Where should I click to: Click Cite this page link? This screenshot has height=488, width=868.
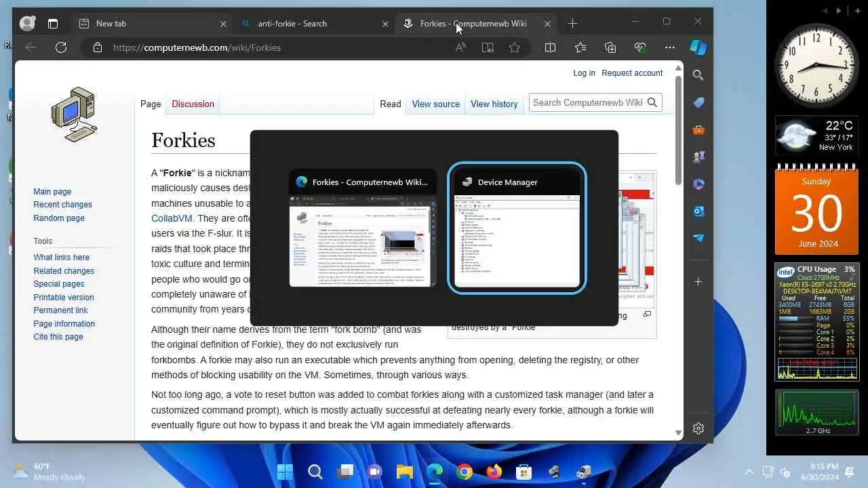click(x=58, y=337)
